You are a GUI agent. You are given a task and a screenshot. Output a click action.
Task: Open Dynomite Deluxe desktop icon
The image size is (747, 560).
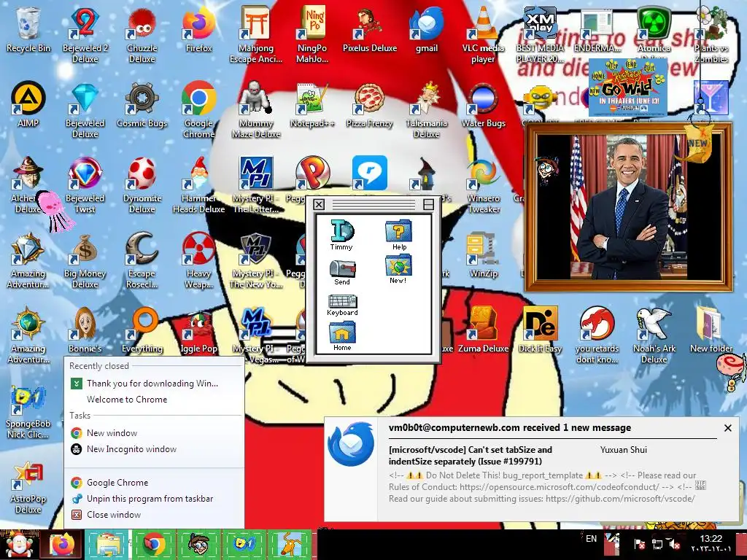click(x=142, y=184)
